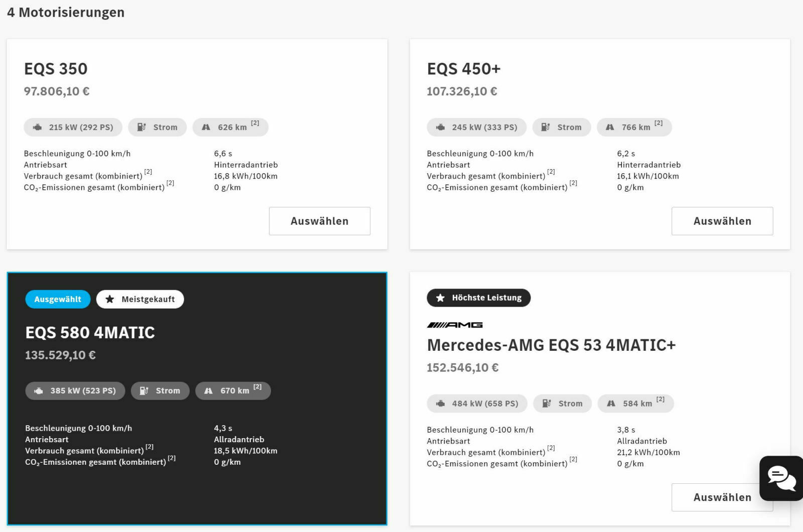
Task: Open footnote [2] beside EQS 450+ Verbrauch gesamt
Action: 551,172
